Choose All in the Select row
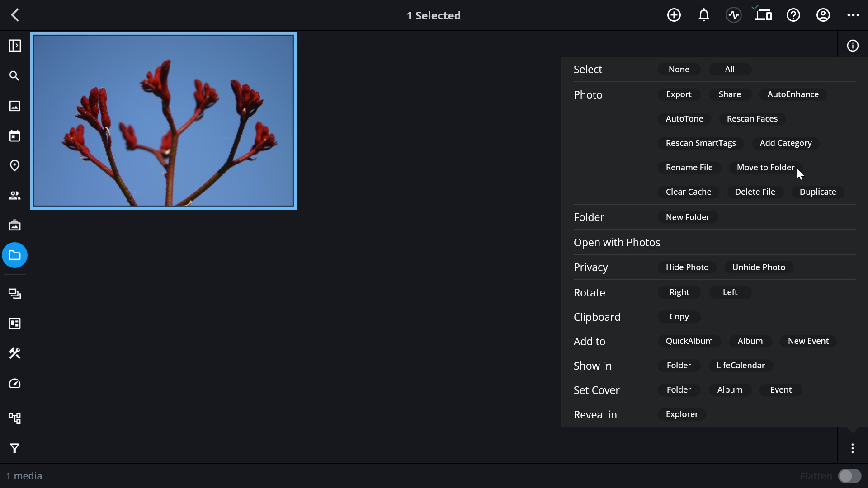Screen dimensions: 868x488 point(730,69)
